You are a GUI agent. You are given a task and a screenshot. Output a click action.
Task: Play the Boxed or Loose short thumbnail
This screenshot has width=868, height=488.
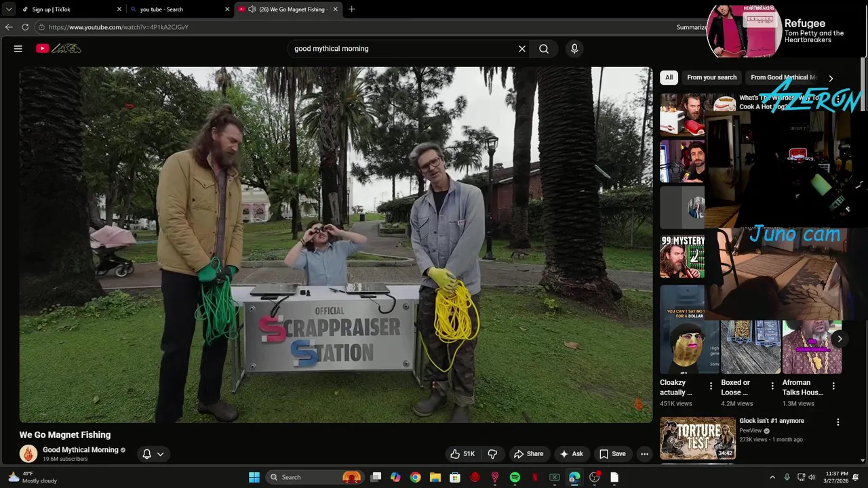click(x=750, y=347)
